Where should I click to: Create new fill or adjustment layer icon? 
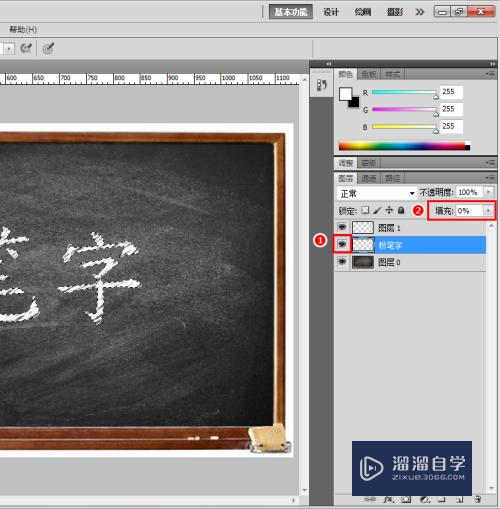coord(424,499)
